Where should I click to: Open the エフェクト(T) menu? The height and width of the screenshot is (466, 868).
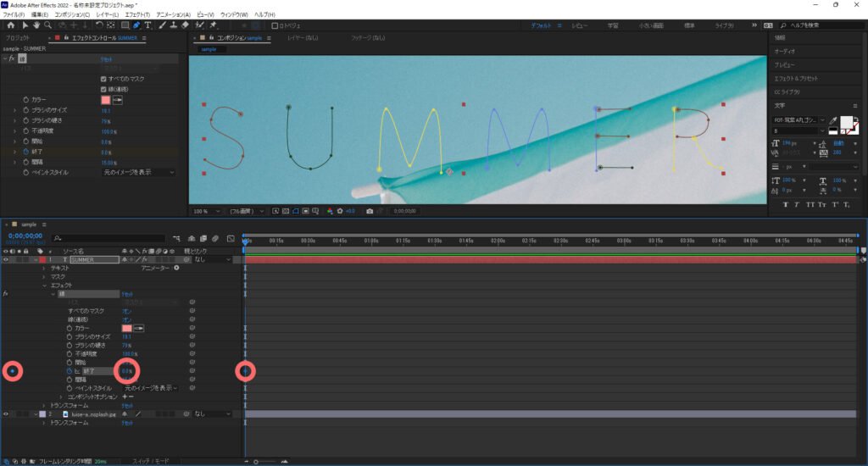[136, 14]
